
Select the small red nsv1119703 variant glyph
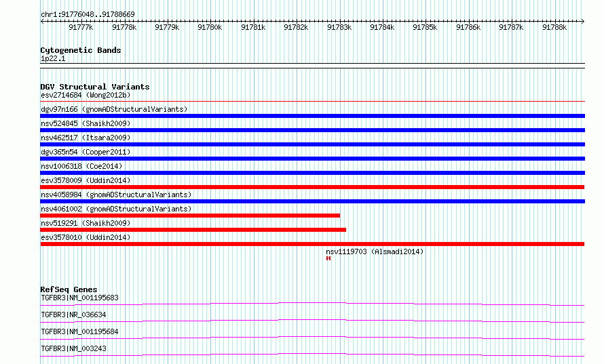(x=328, y=258)
